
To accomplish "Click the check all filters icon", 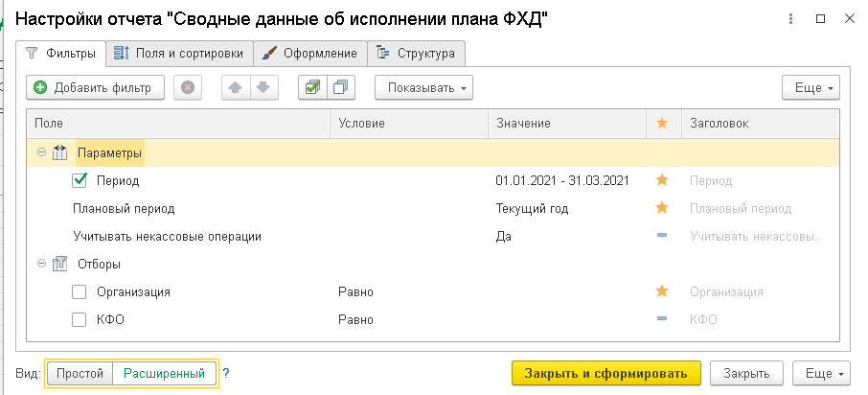I will coord(312,88).
